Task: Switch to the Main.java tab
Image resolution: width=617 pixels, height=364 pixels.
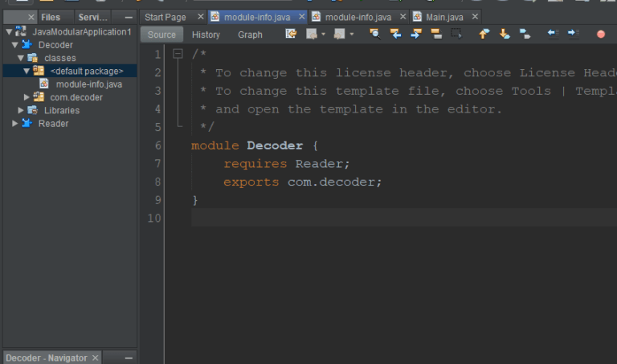Action: click(x=444, y=17)
